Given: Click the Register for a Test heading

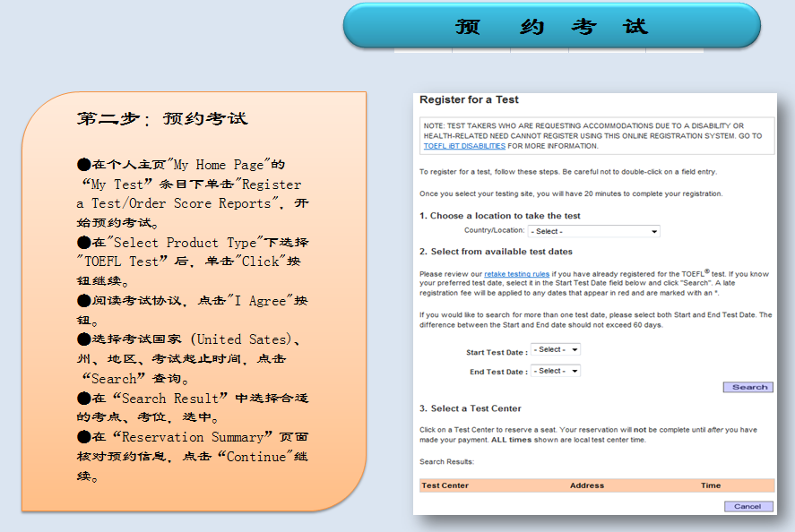Looking at the screenshot, I should (x=469, y=99).
